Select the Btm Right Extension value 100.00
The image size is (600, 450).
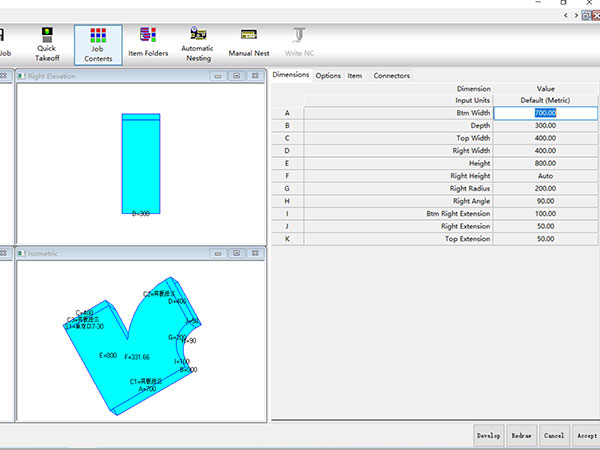pyautogui.click(x=545, y=214)
